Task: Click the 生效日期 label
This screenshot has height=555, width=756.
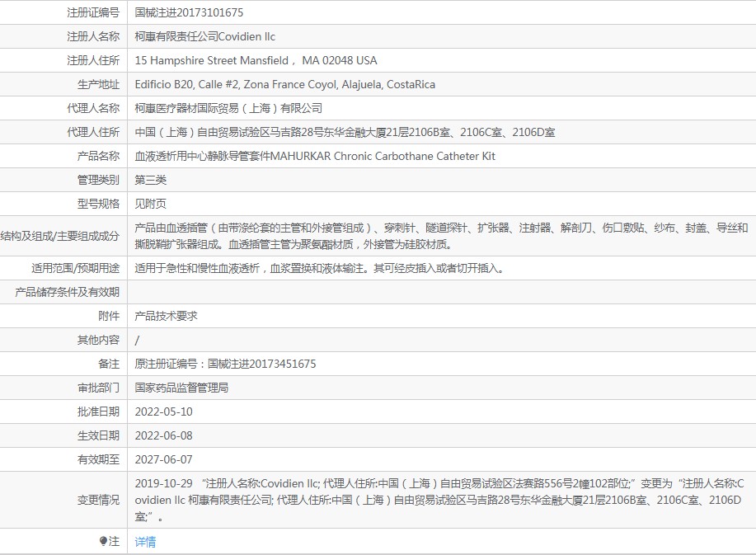Action: point(98,436)
